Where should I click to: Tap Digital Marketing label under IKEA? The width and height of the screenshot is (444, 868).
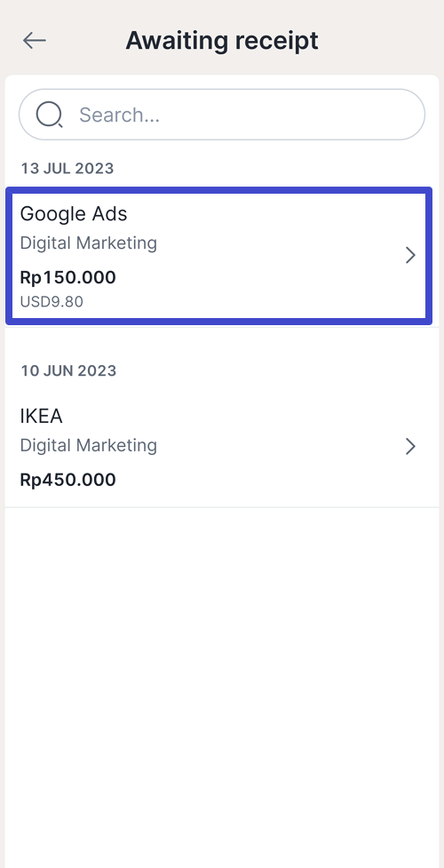[89, 445]
